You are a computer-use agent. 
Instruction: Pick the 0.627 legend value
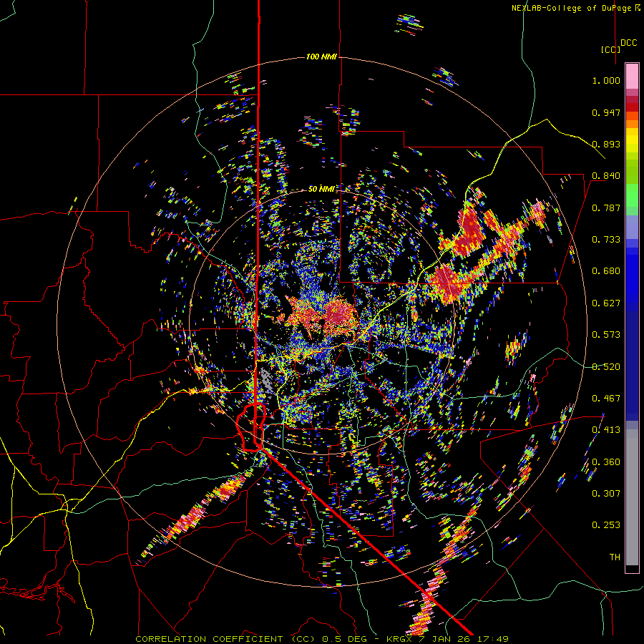(606, 303)
